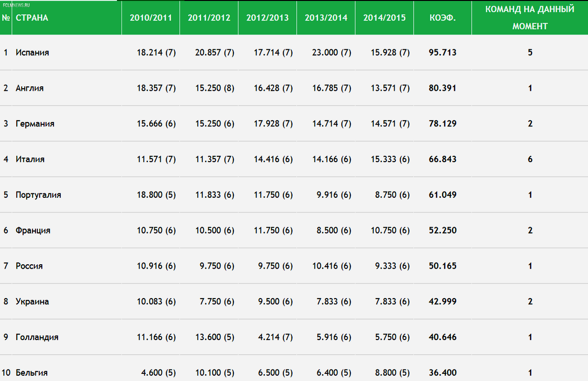Select the Португалия country name
The image size is (588, 381).
[x=38, y=195]
